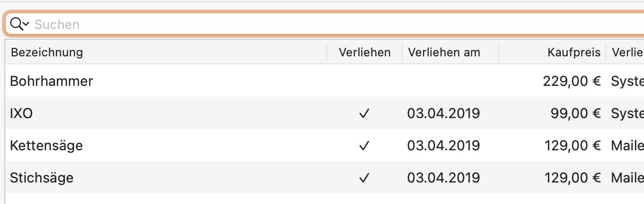This screenshot has height=204, width=644.
Task: Sort by the Bezeichnung column header
Action: 166,53
